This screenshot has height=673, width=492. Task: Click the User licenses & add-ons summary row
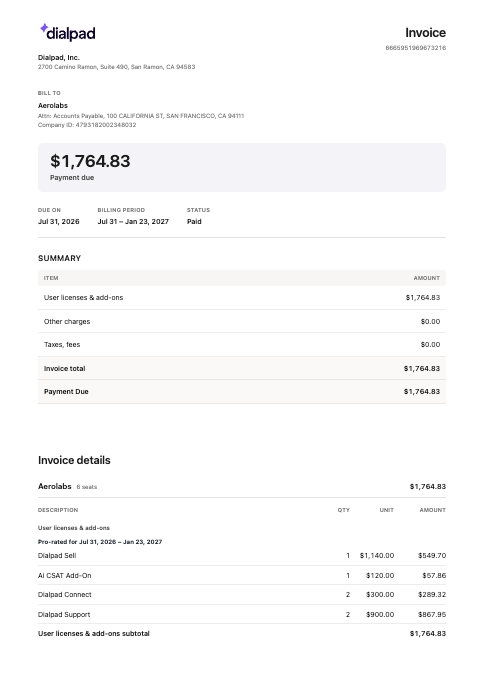click(x=242, y=297)
